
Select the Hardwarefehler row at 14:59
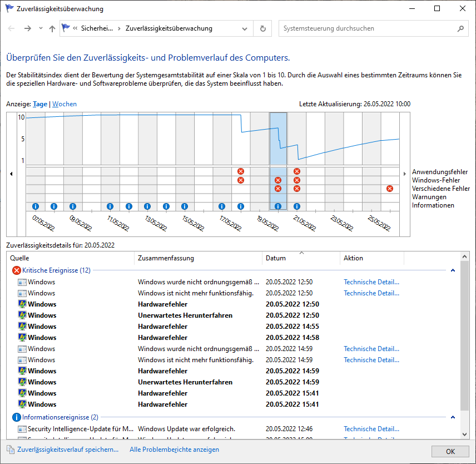233,371
